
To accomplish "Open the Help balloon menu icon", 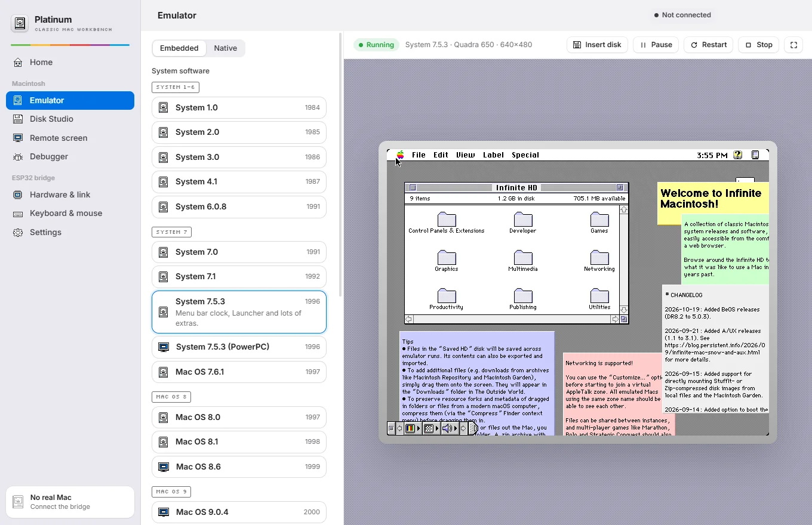I will [737, 155].
